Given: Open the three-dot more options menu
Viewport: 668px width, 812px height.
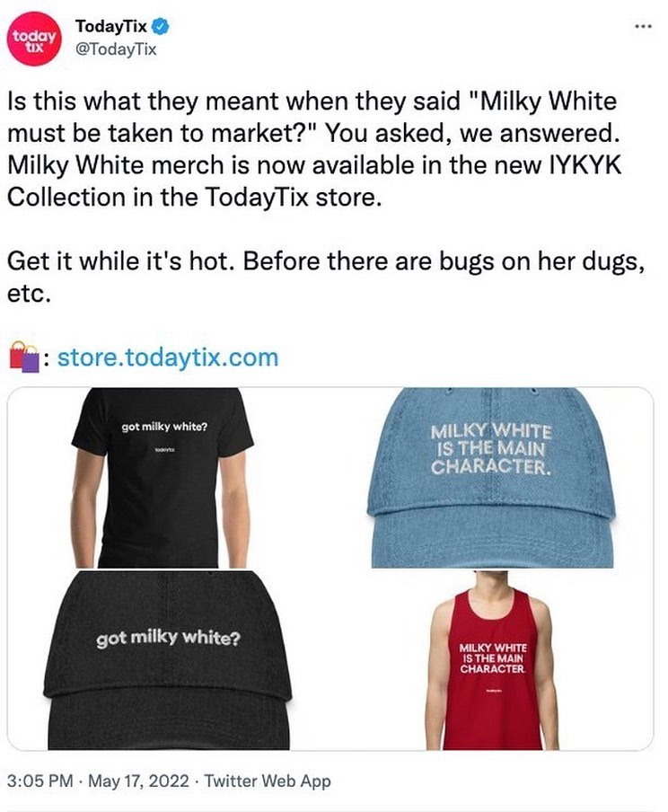Looking at the screenshot, I should click(643, 26).
